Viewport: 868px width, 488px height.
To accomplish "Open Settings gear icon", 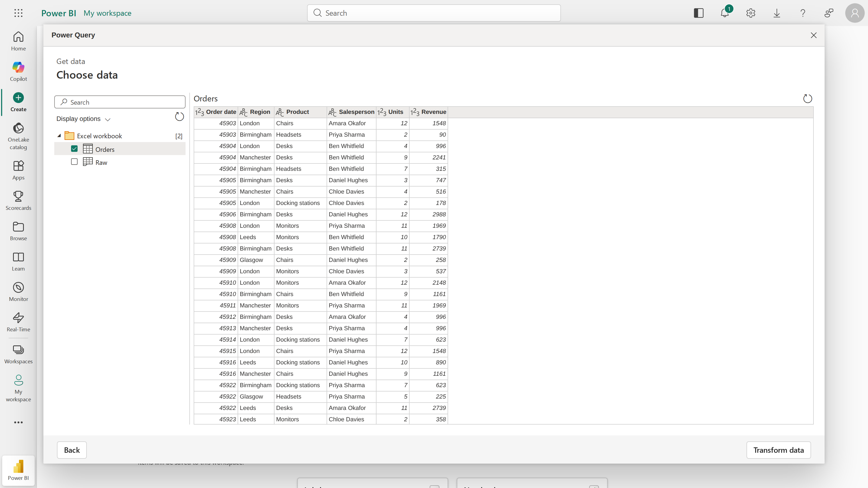I will coord(751,13).
